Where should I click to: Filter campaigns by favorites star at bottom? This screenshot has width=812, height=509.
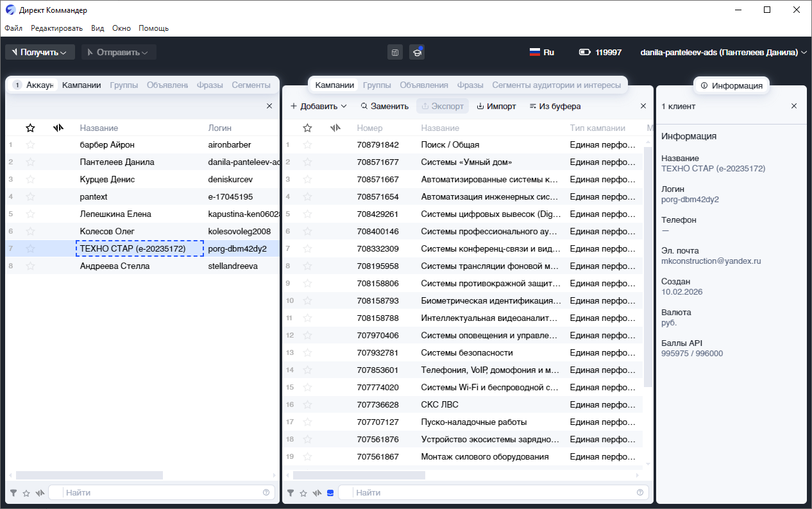pyautogui.click(x=303, y=493)
